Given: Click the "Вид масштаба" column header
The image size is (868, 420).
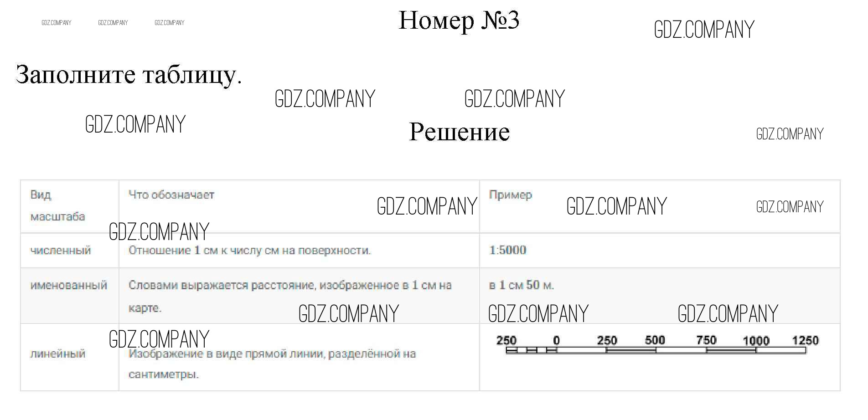Looking at the screenshot, I should [x=57, y=205].
